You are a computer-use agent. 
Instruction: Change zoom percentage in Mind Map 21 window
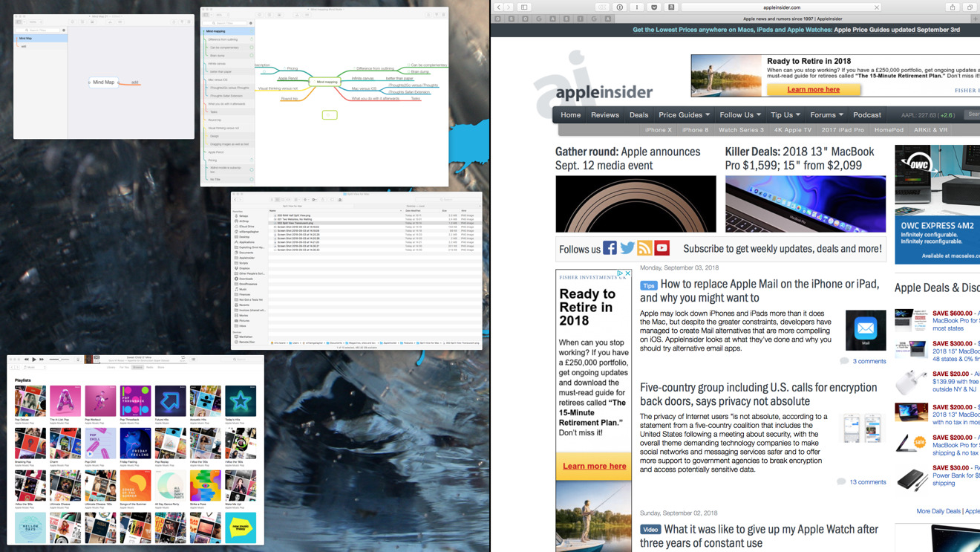[35, 22]
